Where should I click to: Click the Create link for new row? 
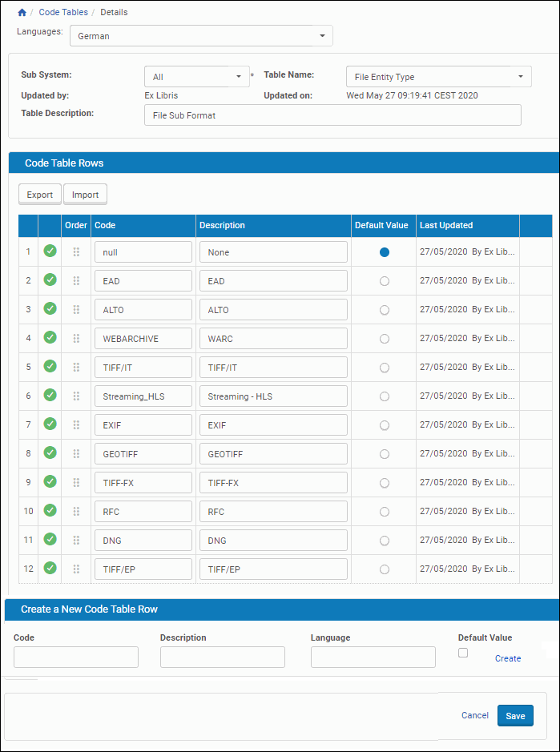click(508, 658)
